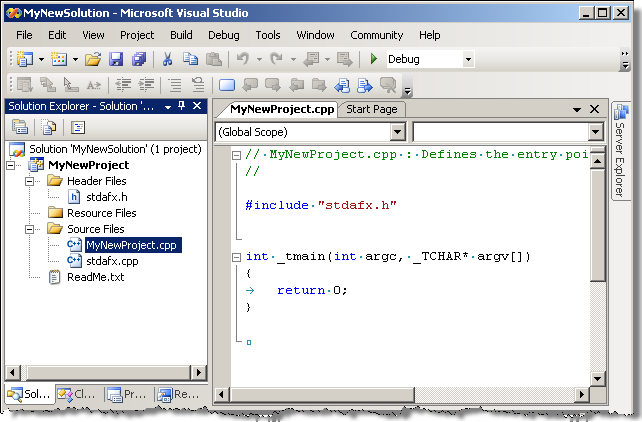Click Solution Explorer scrollbar right arrow

pos(199,372)
